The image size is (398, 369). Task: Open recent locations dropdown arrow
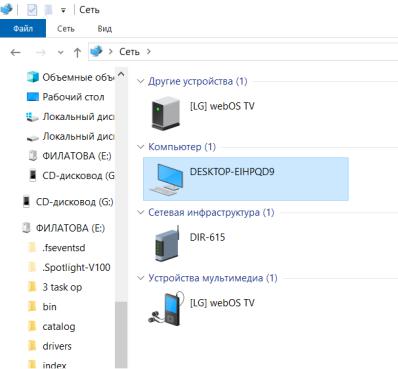(x=60, y=52)
